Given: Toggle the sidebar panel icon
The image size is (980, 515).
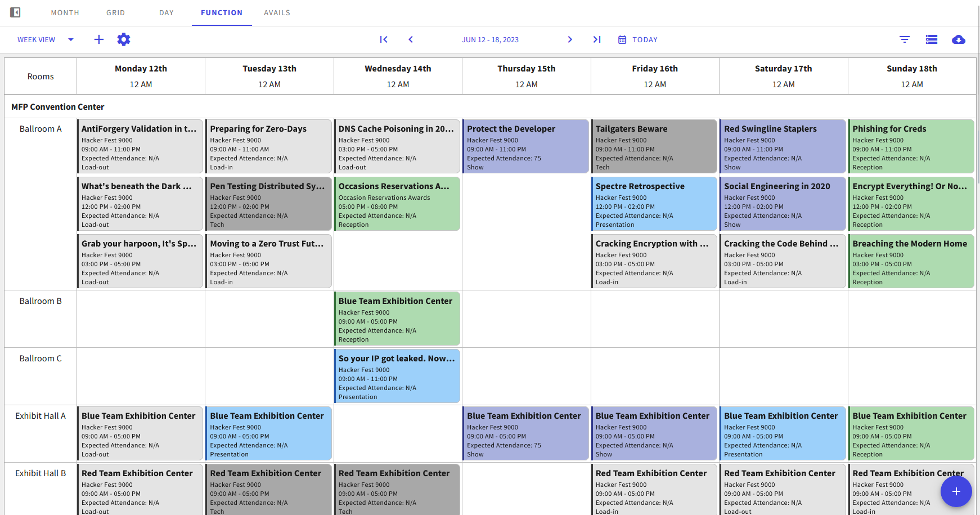Looking at the screenshot, I should [16, 12].
